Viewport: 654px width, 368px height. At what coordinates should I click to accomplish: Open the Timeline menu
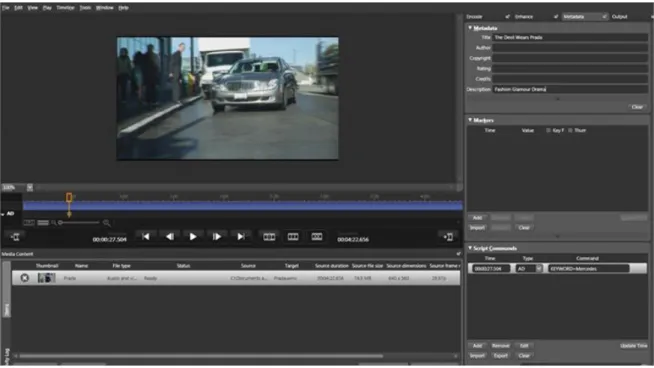pos(65,8)
